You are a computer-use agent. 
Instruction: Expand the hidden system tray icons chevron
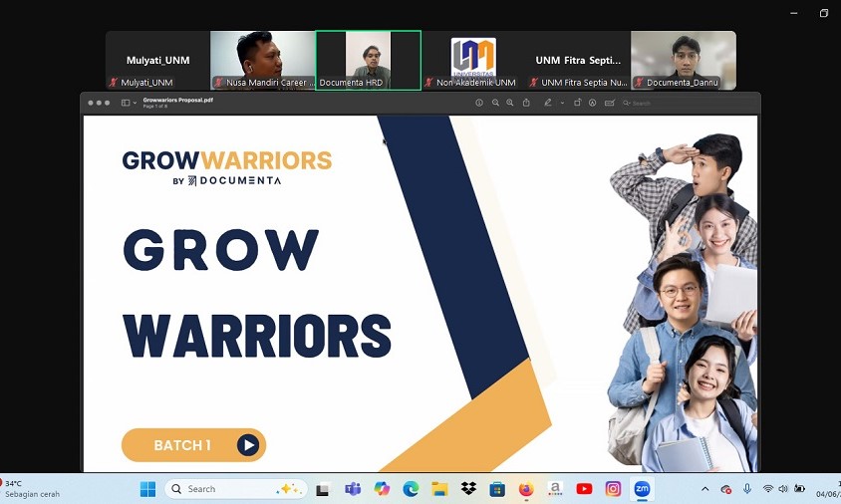705,489
